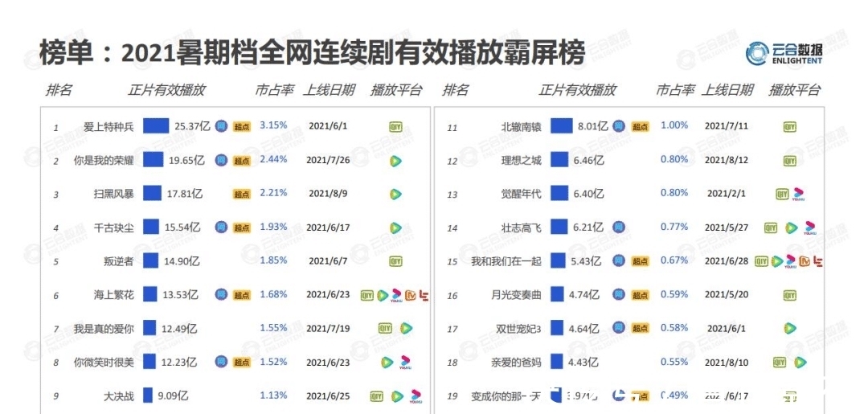Click the 3.15% market share value
The image size is (868, 414).
(x=273, y=125)
